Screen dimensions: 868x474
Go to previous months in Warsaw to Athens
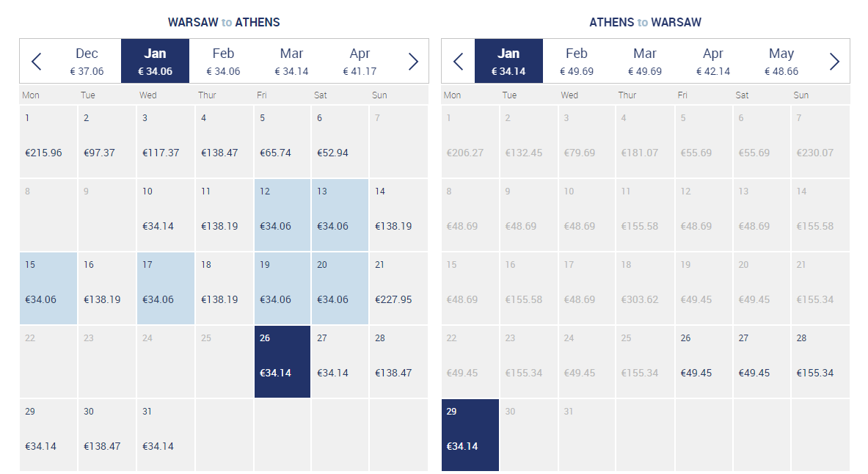37,62
